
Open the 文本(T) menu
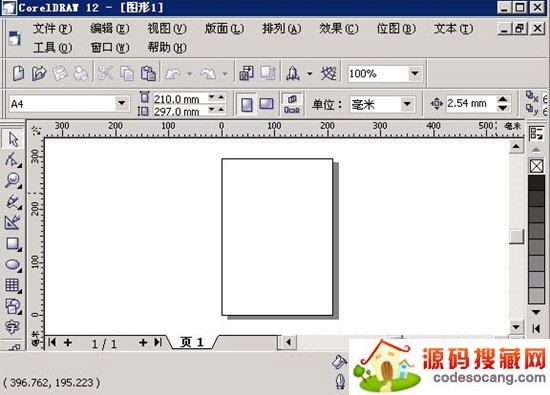453,28
